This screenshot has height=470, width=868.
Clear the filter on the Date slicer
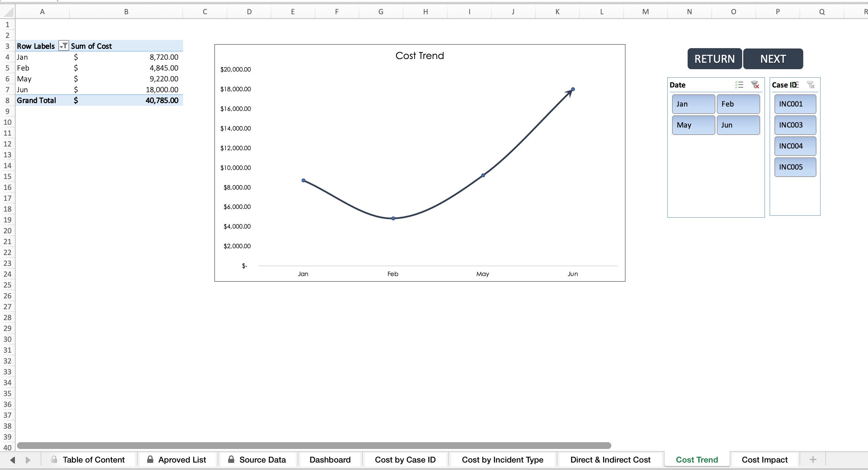point(755,85)
